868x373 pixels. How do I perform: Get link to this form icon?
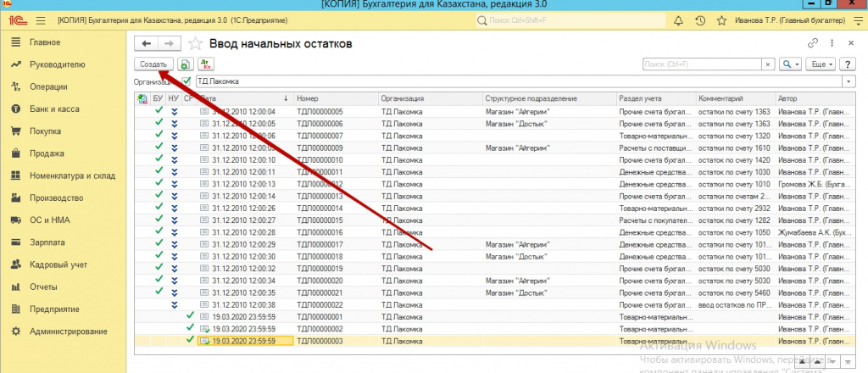tap(813, 43)
